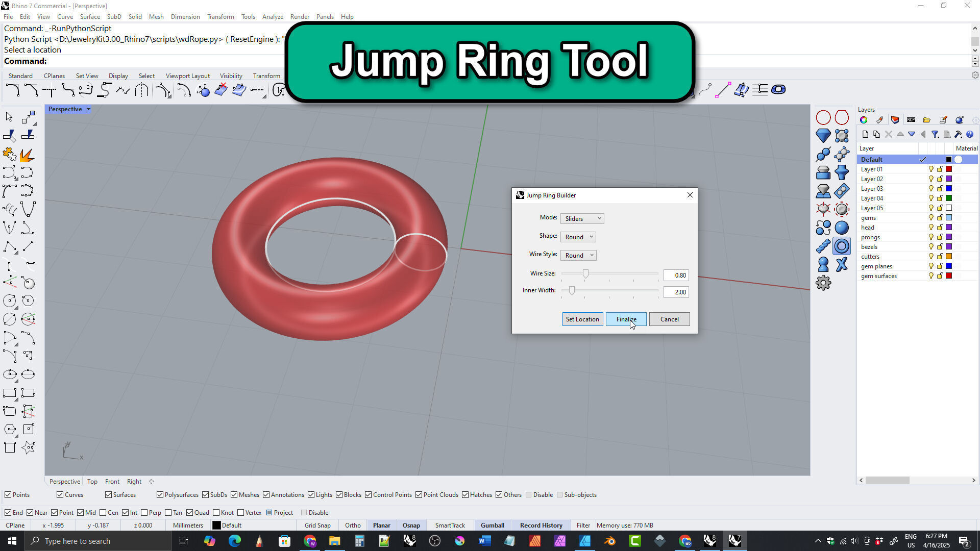Move layer down with blue triangle icon
The width and height of the screenshot is (980, 551).
pyautogui.click(x=912, y=135)
